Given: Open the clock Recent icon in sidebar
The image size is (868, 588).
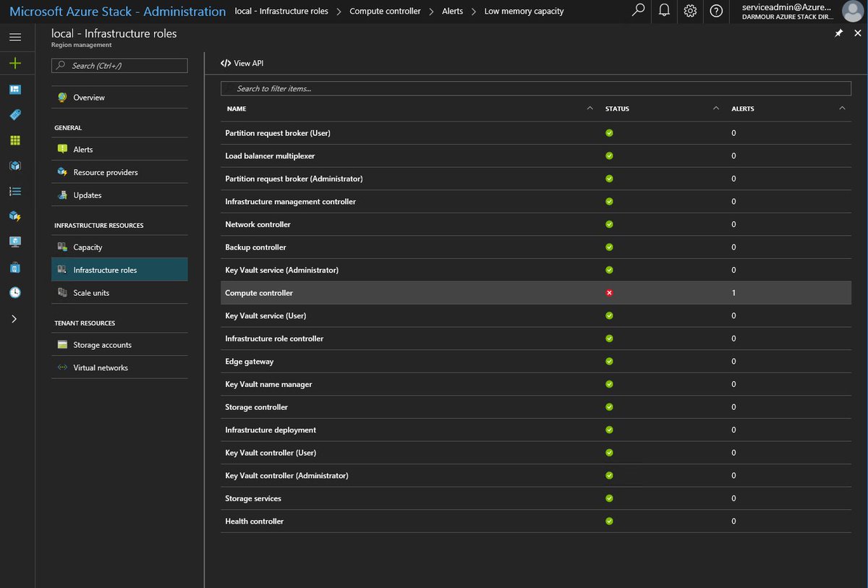Looking at the screenshot, I should point(15,293).
